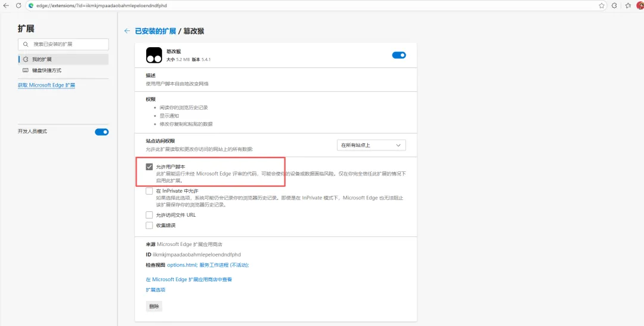Screen dimensions: 644x326
Task: Click the 阅读你的浏览历史记录 permission text
Action: point(184,107)
